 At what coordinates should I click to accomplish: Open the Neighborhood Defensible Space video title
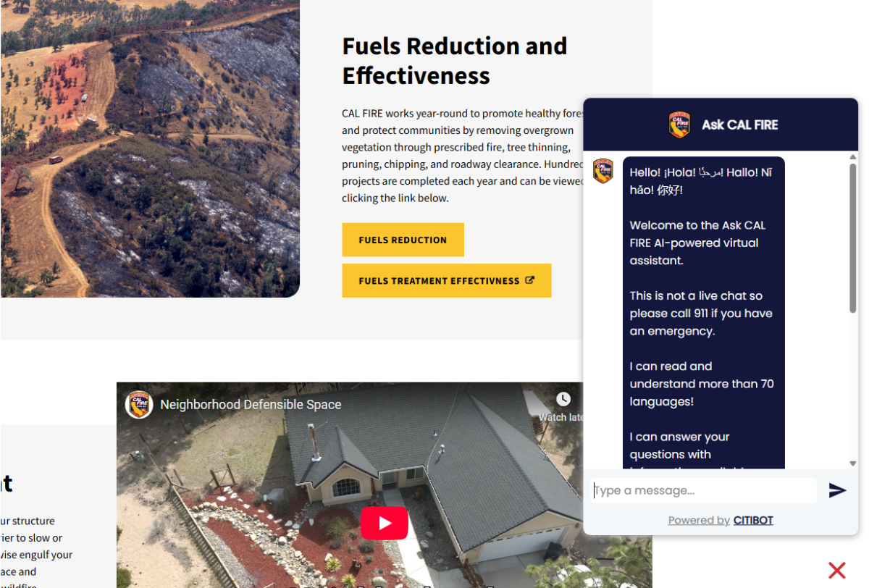[x=251, y=405]
